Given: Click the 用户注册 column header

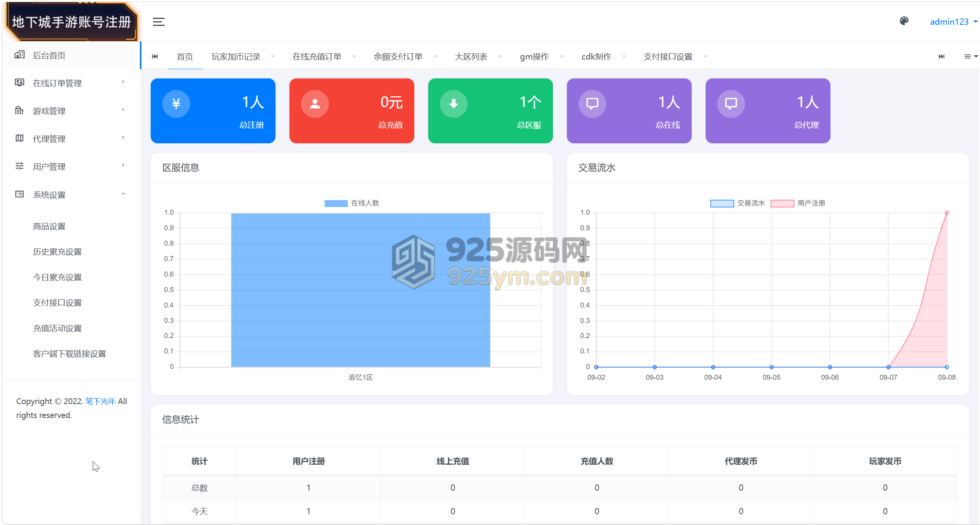Looking at the screenshot, I should click(308, 461).
